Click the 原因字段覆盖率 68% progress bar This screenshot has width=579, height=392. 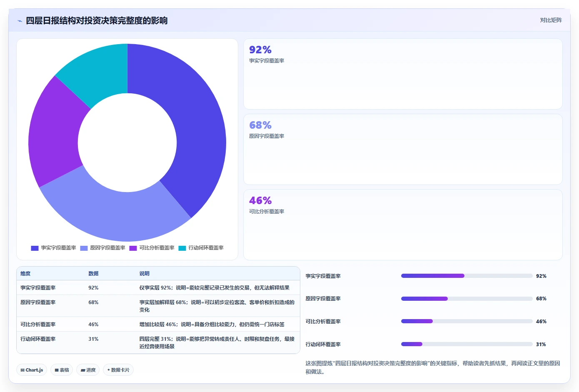click(467, 299)
